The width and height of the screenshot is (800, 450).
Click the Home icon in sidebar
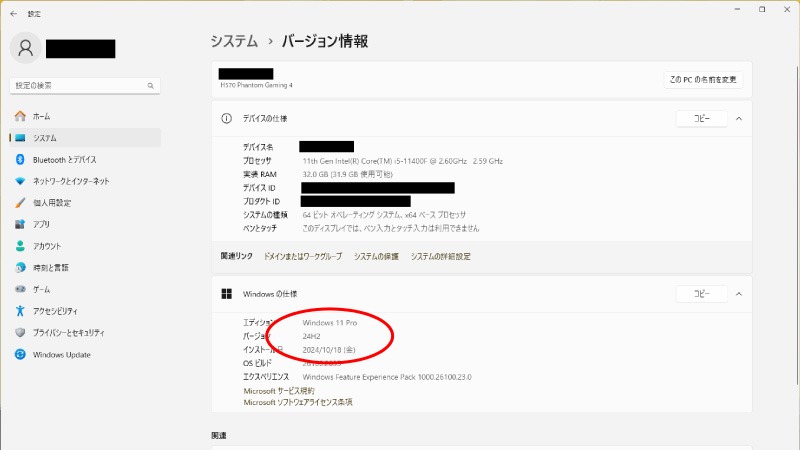[19, 116]
